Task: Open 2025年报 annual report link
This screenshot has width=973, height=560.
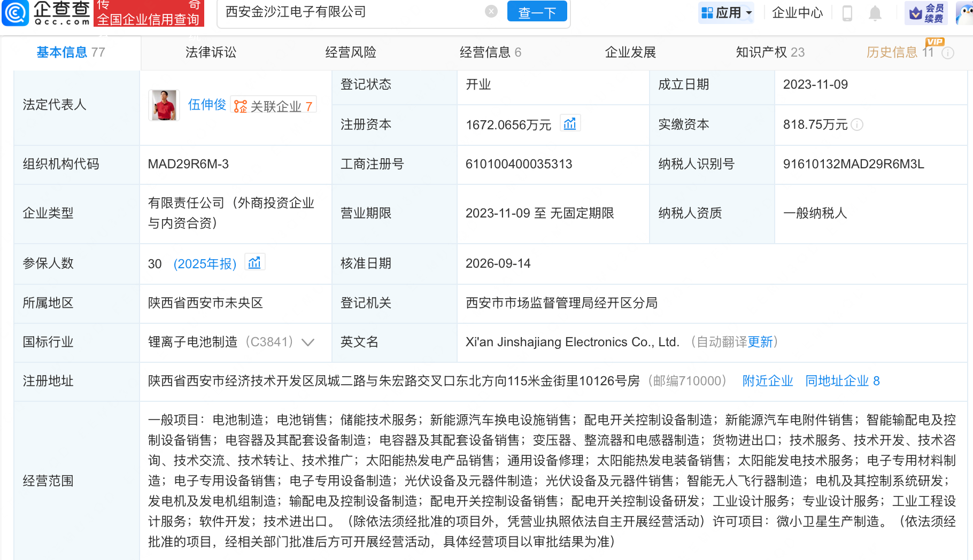Action: (205, 264)
